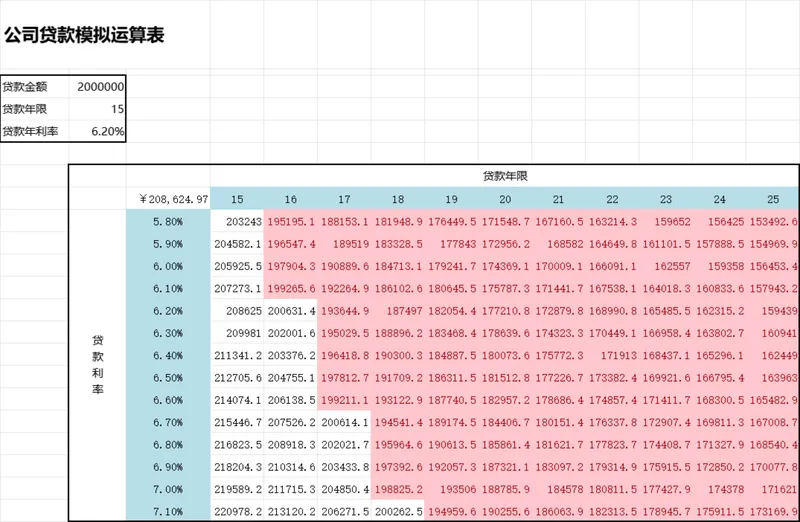Click the 贷款年限 header above the table

point(505,176)
